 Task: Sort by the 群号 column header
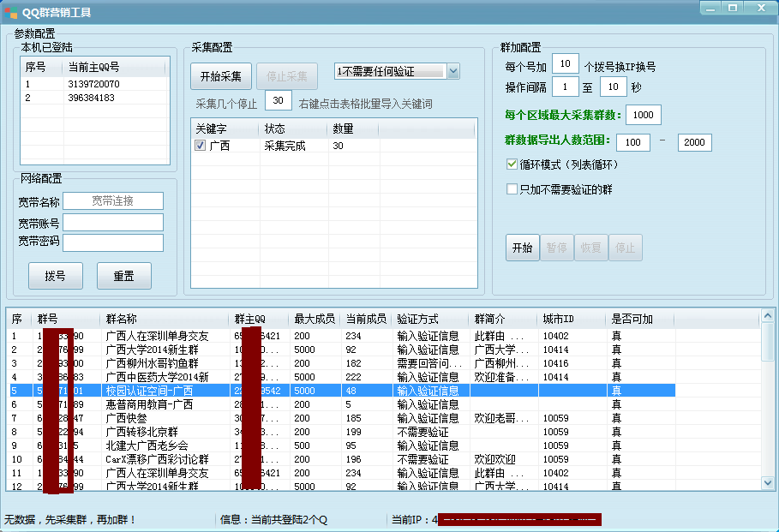pos(66,319)
